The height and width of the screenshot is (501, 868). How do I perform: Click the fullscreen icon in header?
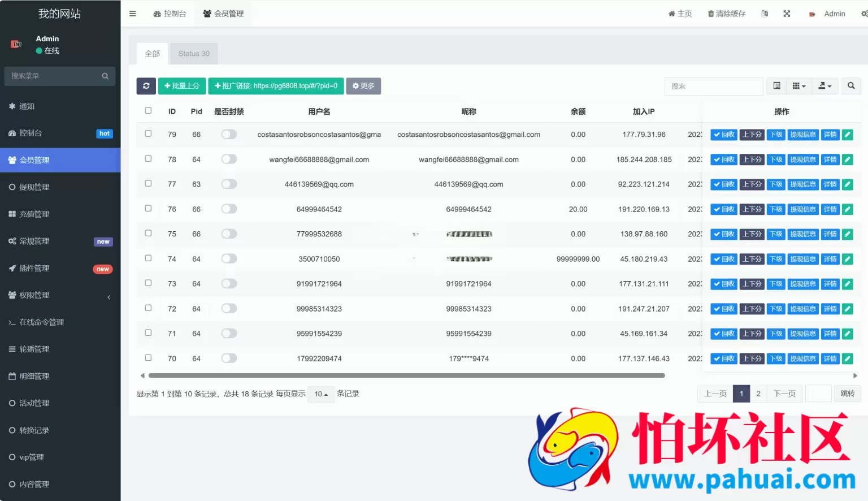[787, 14]
